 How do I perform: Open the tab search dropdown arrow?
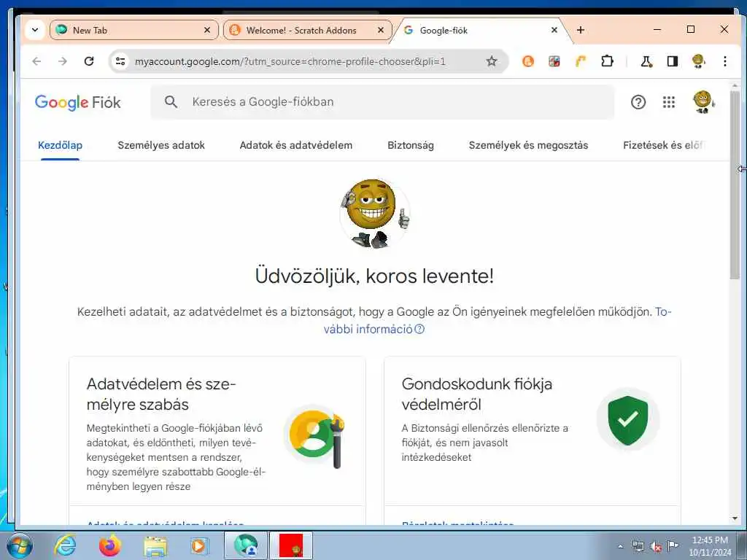[35, 30]
